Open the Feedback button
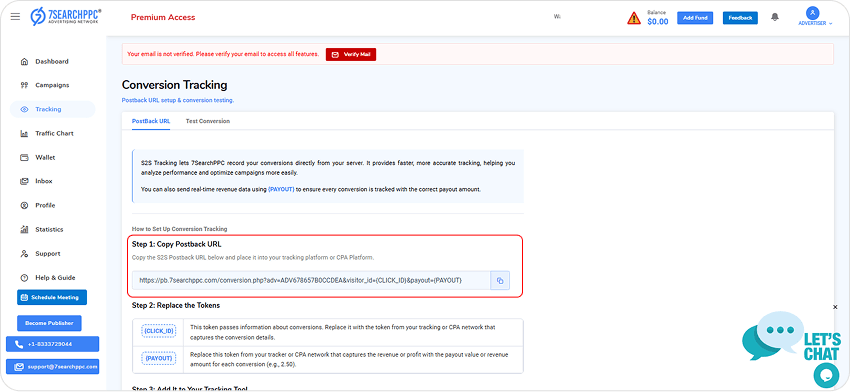The height and width of the screenshot is (392, 850). pyautogui.click(x=740, y=18)
